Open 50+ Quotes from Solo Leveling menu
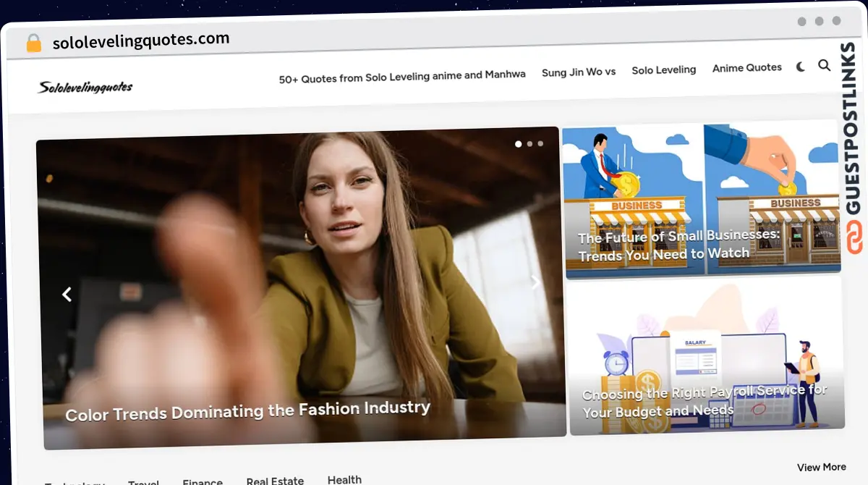Screen dimensions: 868x485 pos(402,76)
